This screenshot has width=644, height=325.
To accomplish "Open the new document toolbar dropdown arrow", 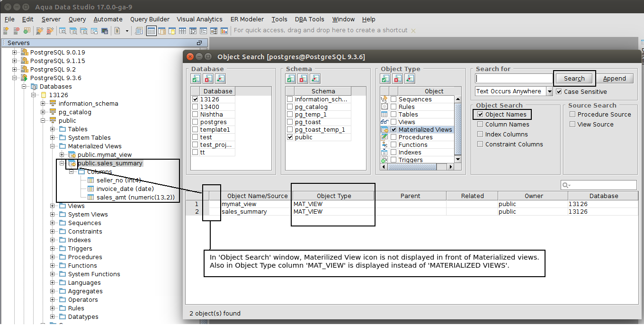I will tap(127, 31).
